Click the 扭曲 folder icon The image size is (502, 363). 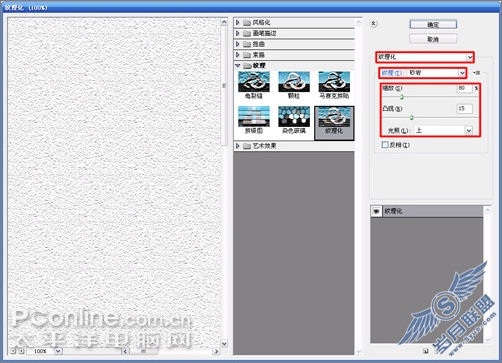click(x=247, y=44)
